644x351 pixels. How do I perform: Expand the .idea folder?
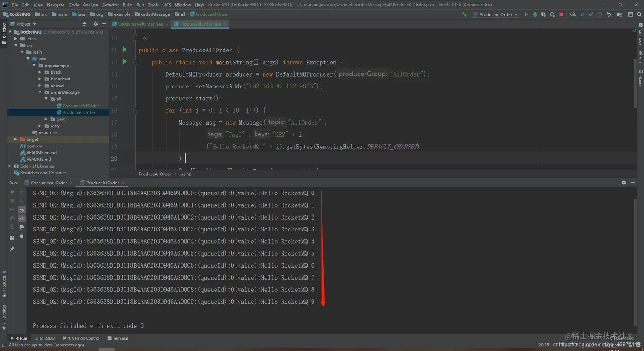tap(16, 39)
